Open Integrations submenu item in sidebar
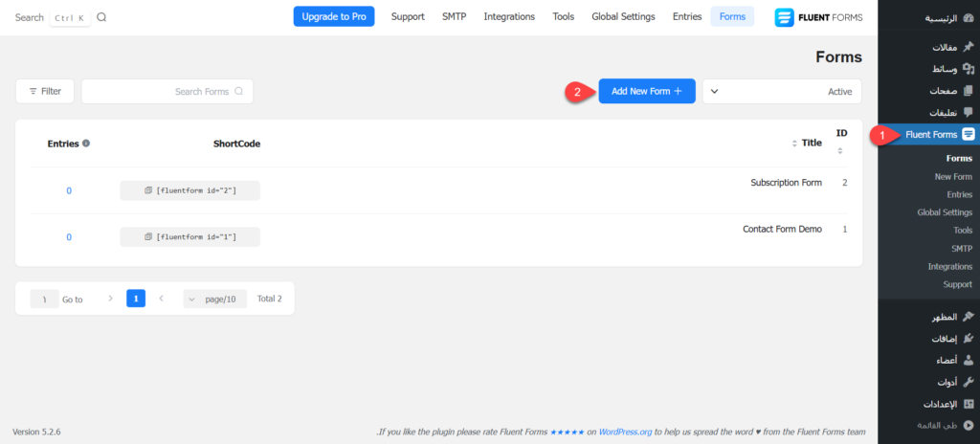Image resolution: width=980 pixels, height=444 pixels. pyautogui.click(x=950, y=266)
